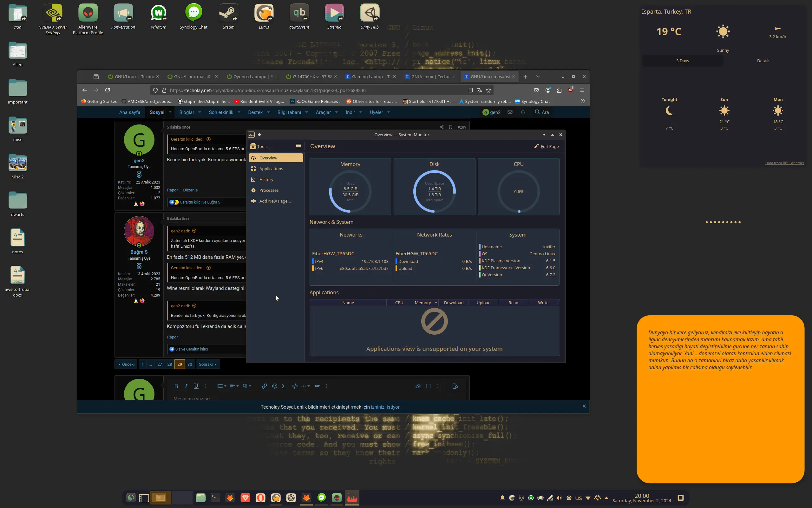Screen dimensions: 812x508
Task: Bookmark page with star icon
Action: tap(488, 90)
